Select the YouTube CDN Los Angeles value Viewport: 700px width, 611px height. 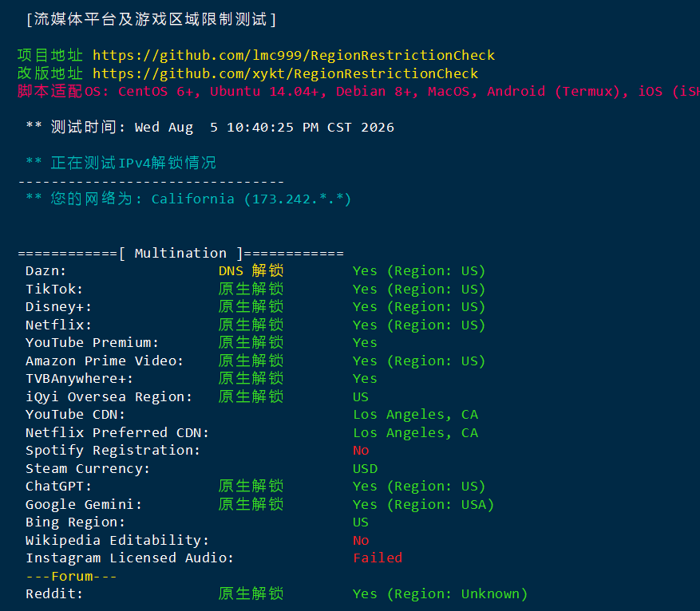point(415,415)
